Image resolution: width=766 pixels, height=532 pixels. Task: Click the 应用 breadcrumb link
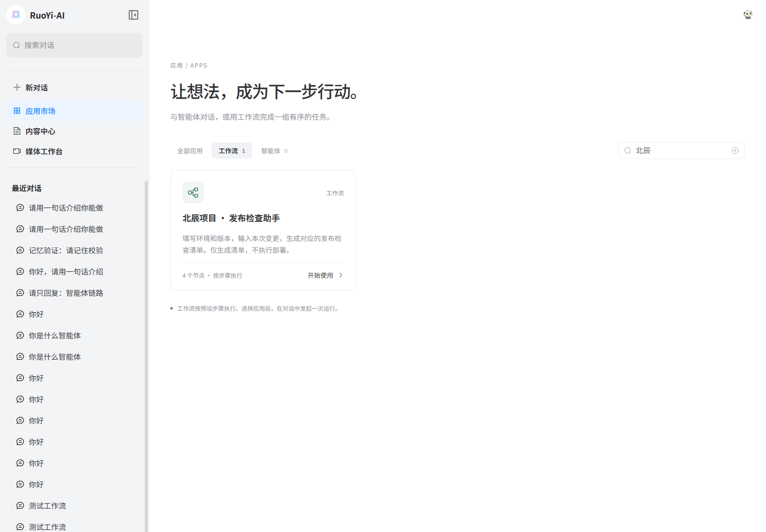click(176, 65)
